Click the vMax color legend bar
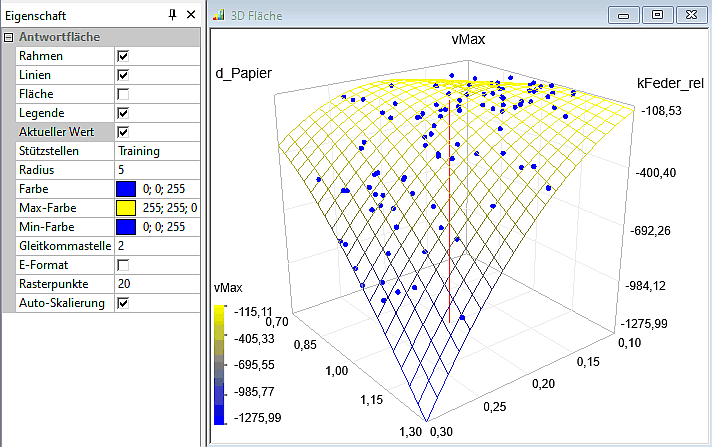This screenshot has height=447, width=712. tap(219, 365)
